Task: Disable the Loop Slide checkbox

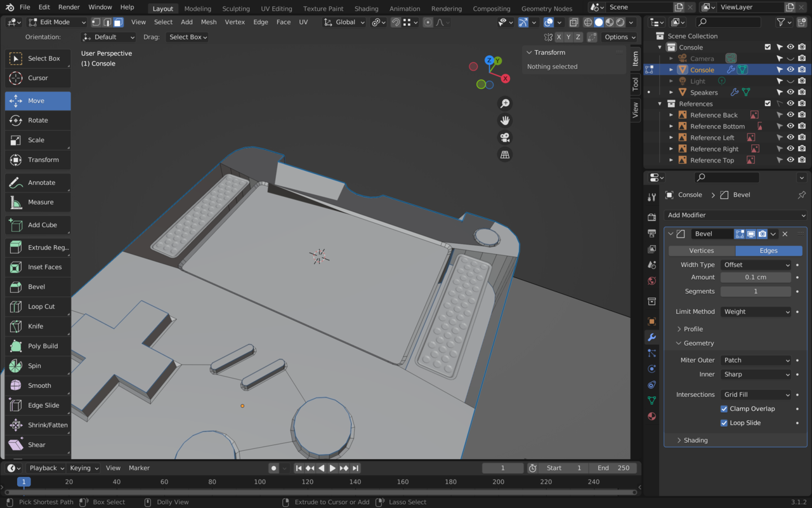Action: coord(724,423)
